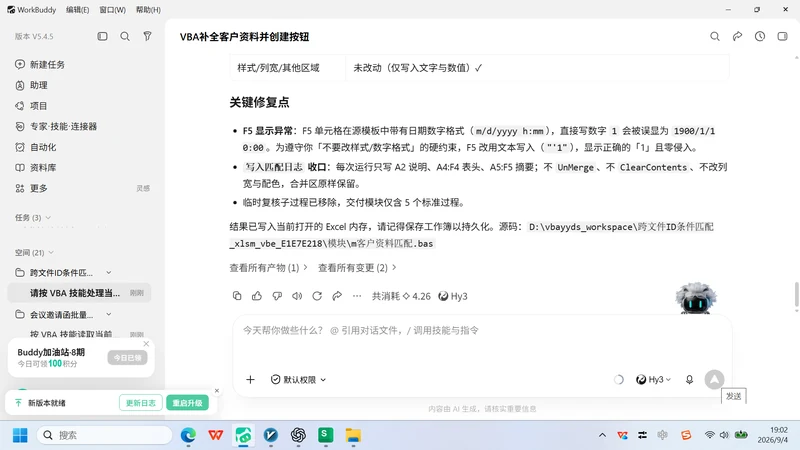
Task: Click the loading spinner in input bar
Action: click(618, 380)
